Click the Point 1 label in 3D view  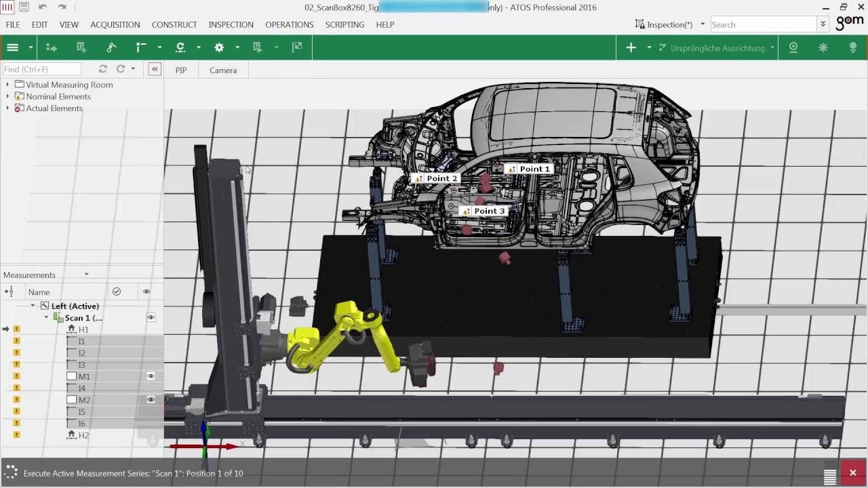[x=528, y=169]
